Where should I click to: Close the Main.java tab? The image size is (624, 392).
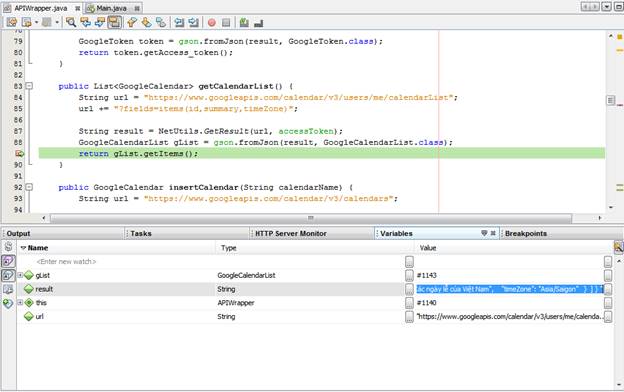(137, 8)
